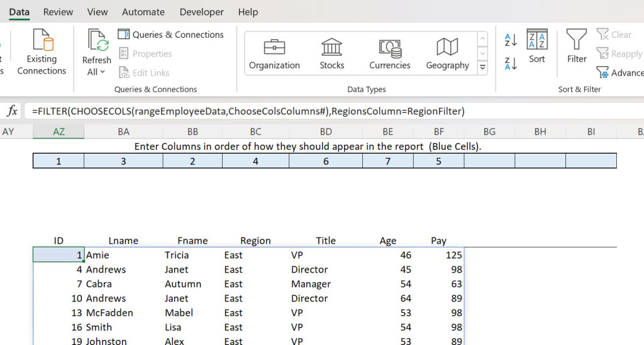
Task: Select column header BC
Action: 255,132
